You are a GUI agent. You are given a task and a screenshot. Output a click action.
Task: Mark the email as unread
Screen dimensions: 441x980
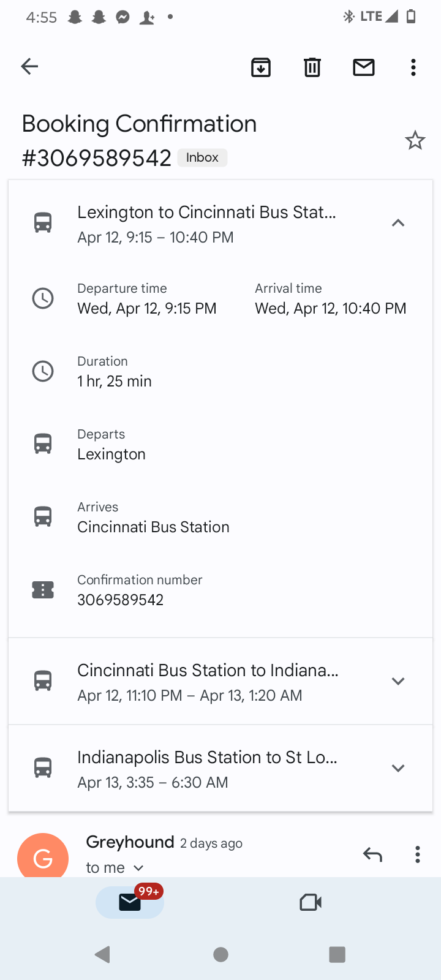(x=364, y=67)
